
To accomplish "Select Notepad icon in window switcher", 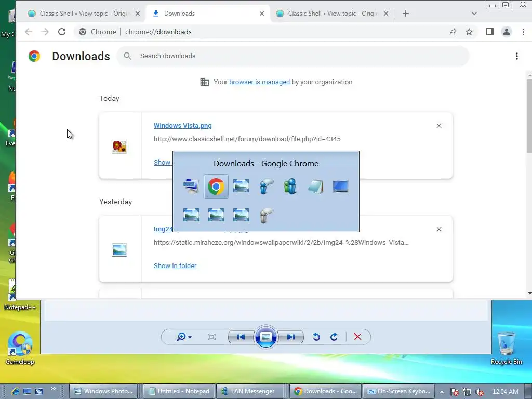I will (x=315, y=187).
